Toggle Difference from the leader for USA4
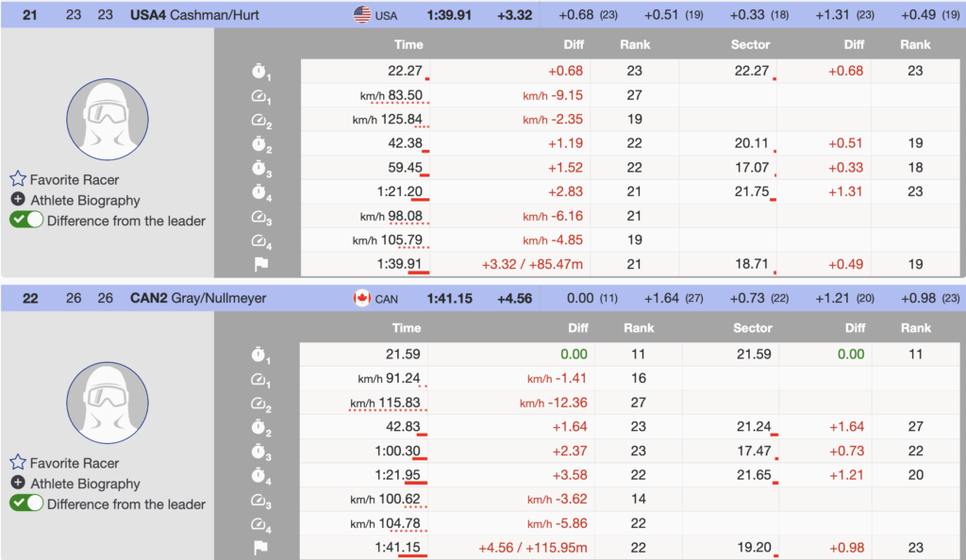Image resolution: width=966 pixels, height=560 pixels. pos(26,221)
